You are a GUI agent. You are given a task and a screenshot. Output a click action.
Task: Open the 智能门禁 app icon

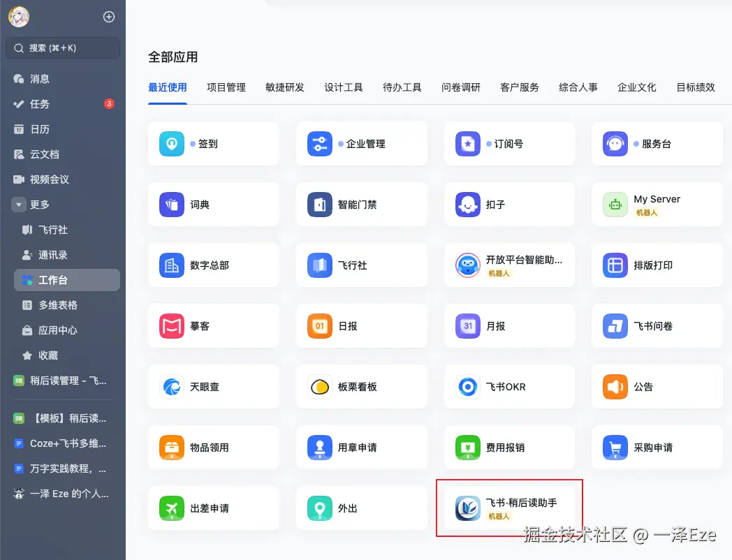click(320, 205)
